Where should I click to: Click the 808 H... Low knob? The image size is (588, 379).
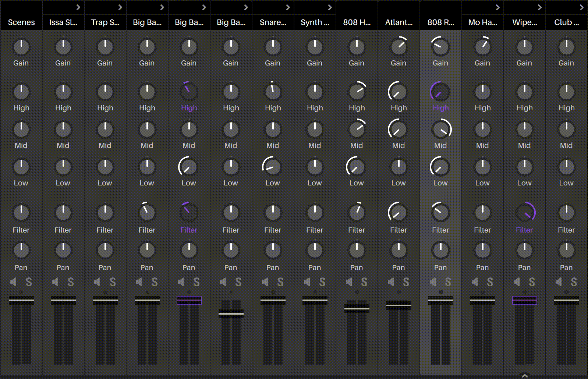tap(356, 167)
